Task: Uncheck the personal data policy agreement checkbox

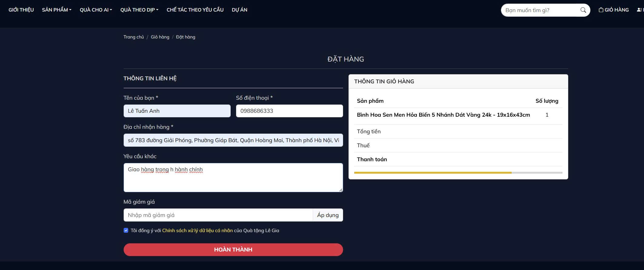Action: tap(126, 230)
